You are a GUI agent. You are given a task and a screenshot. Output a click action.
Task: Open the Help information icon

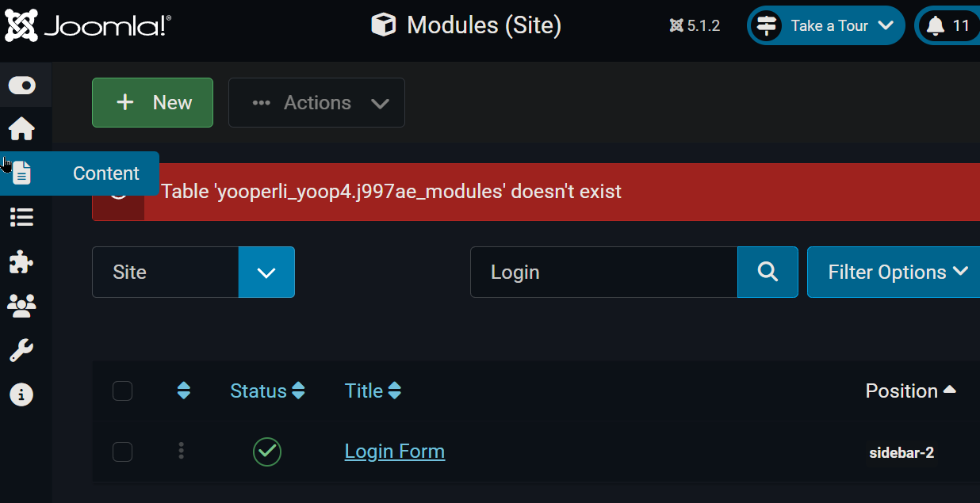[21, 394]
